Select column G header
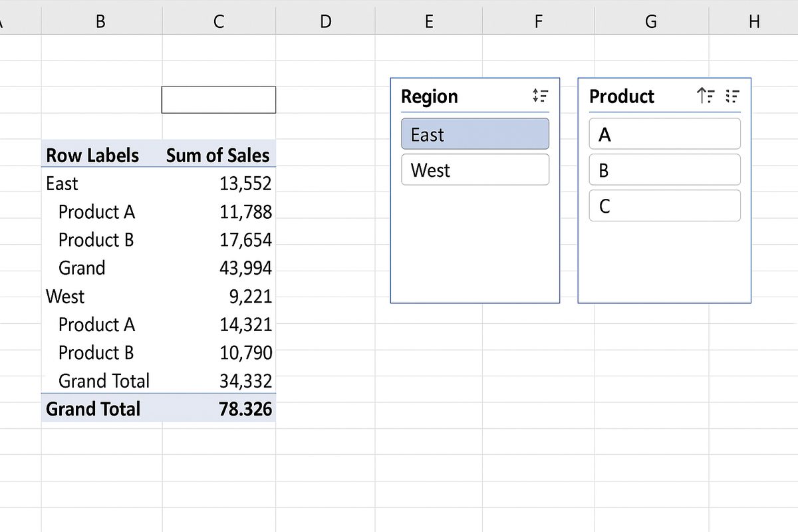The height and width of the screenshot is (532, 798). click(x=652, y=21)
